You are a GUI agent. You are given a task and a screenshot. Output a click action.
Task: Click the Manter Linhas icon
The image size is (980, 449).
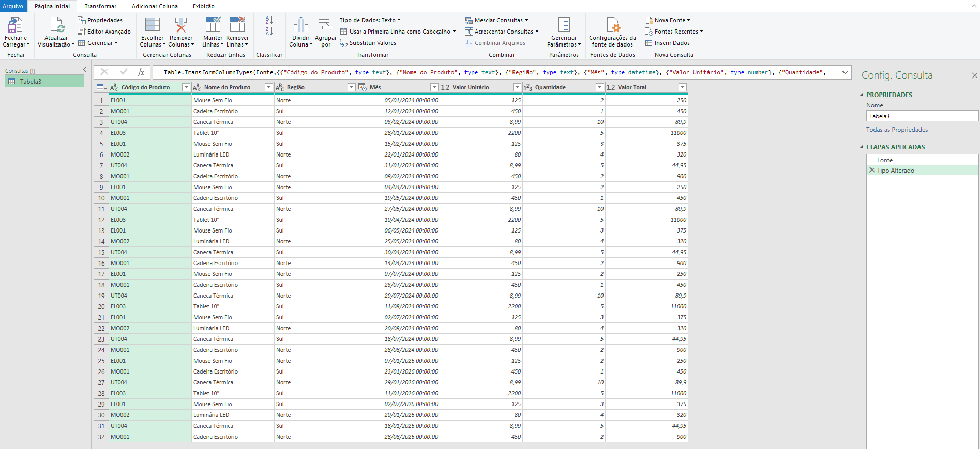point(213,25)
